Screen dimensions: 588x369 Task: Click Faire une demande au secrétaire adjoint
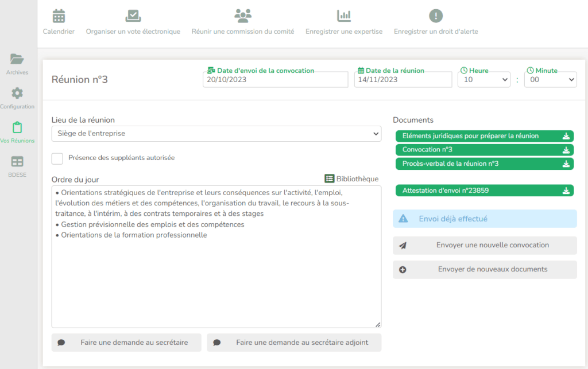tap(294, 343)
